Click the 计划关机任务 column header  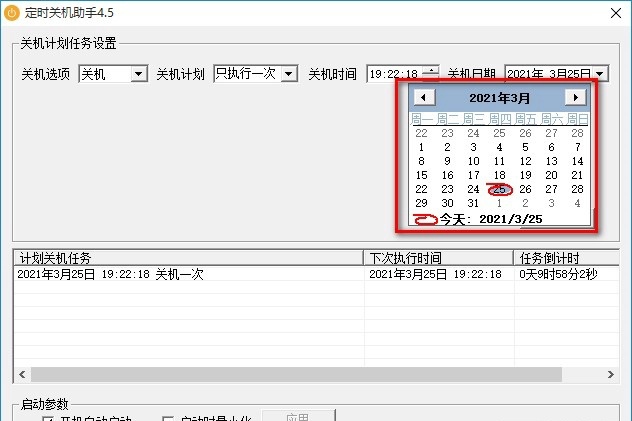point(189,258)
